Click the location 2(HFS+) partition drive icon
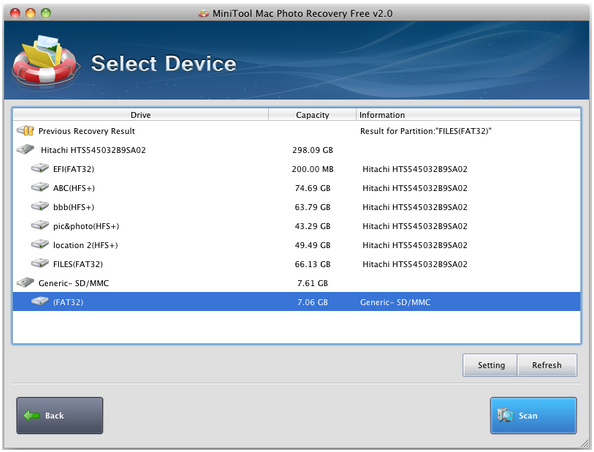The height and width of the screenshot is (452, 594). pyautogui.click(x=40, y=244)
